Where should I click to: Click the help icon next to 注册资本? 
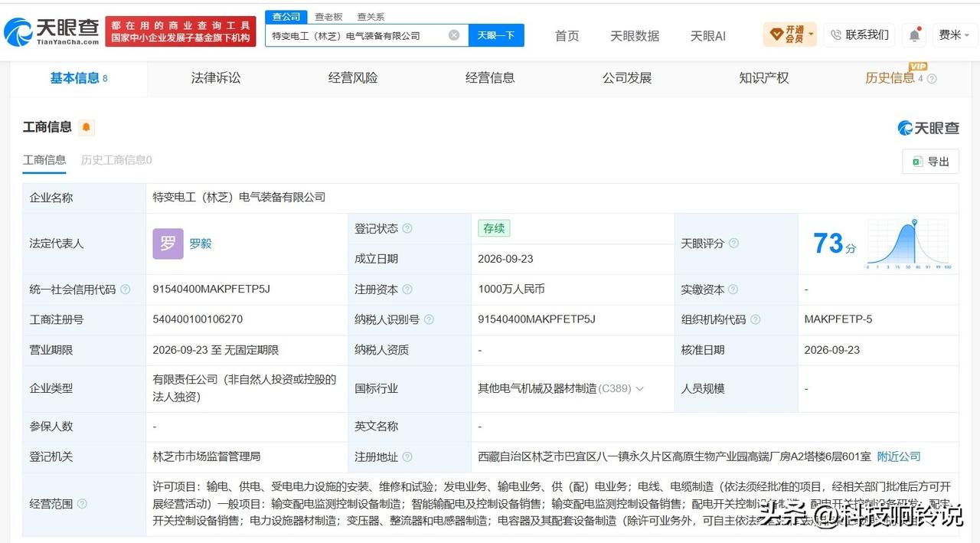tap(407, 289)
